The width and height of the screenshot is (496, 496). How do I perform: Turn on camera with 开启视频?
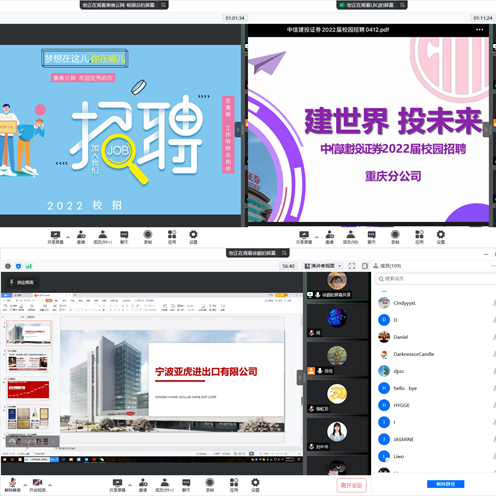(x=37, y=485)
